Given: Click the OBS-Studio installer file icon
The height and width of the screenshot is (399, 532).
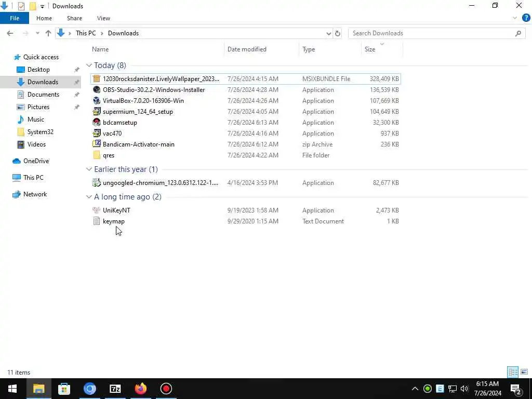Looking at the screenshot, I should [97, 89].
